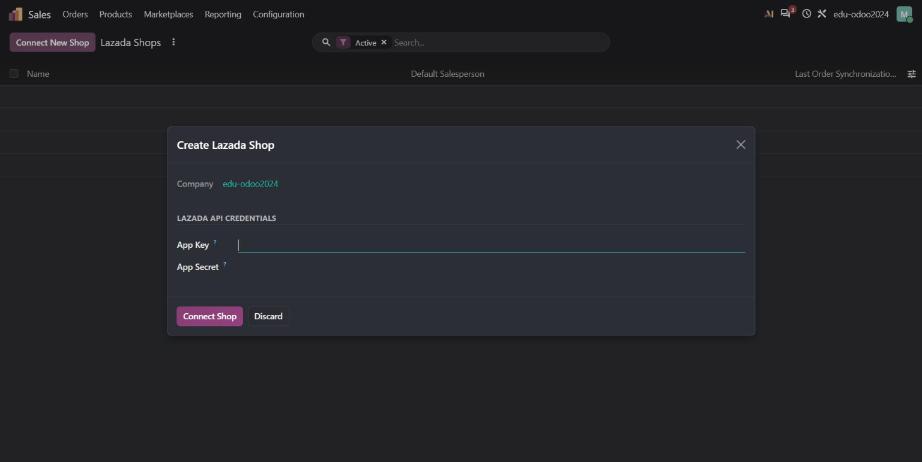Viewport: 922px width, 462px height.
Task: Open the user avatar M menu
Action: point(904,14)
